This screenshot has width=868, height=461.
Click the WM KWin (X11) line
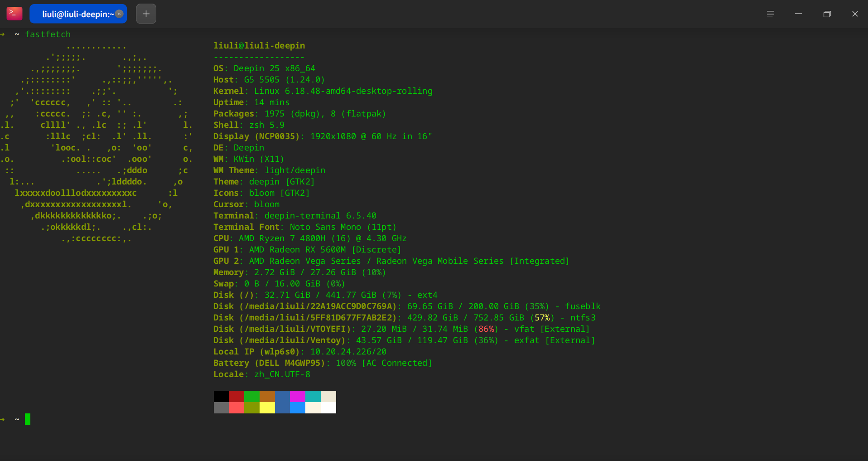click(249, 159)
